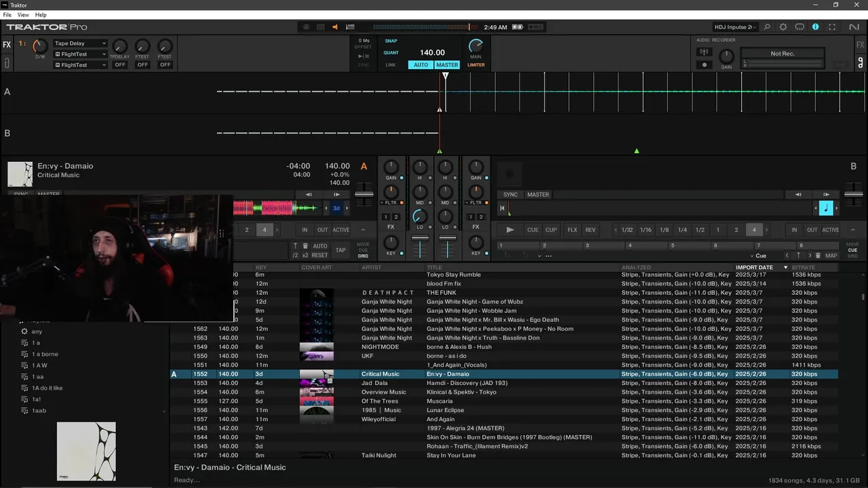The image size is (868, 488).
Task: Click the audio recorder broadcast icon
Action: pyautogui.click(x=704, y=52)
